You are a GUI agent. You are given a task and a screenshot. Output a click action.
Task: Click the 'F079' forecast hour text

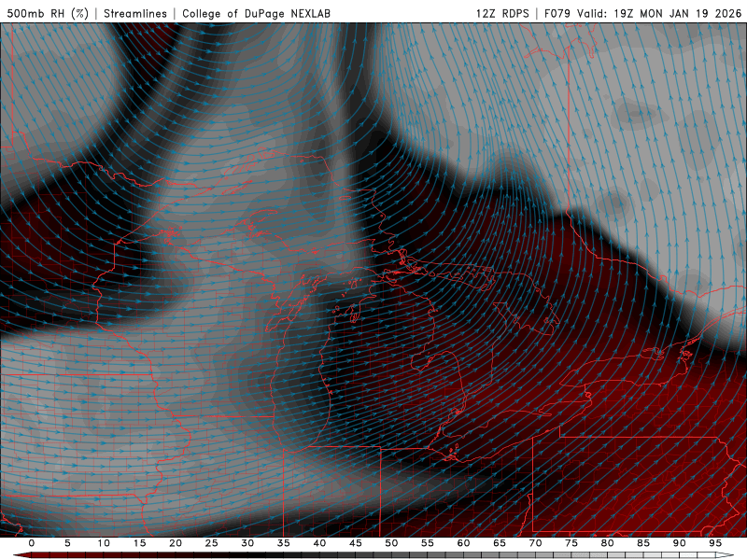click(557, 13)
